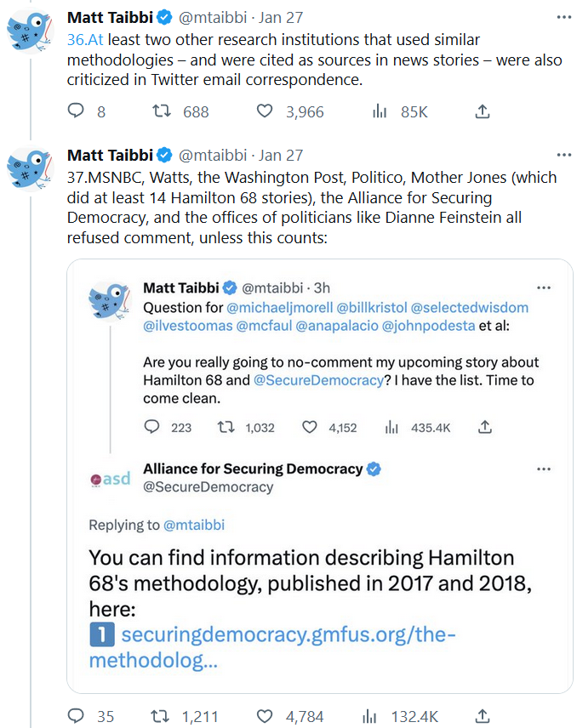Screen dimensions: 577x728
Task: Share tweet 37 using the bottom share icon
Action: click(482, 716)
